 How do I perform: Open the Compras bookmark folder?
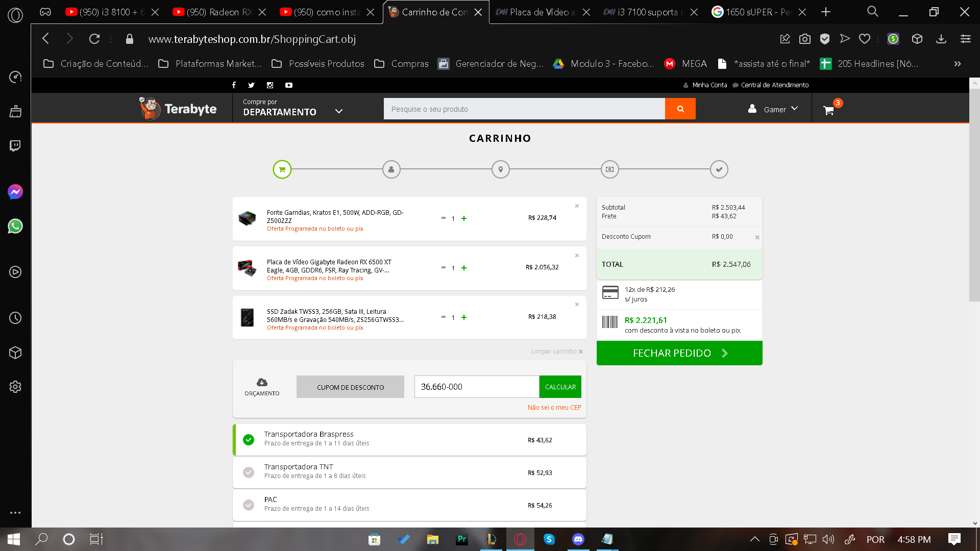tap(401, 64)
